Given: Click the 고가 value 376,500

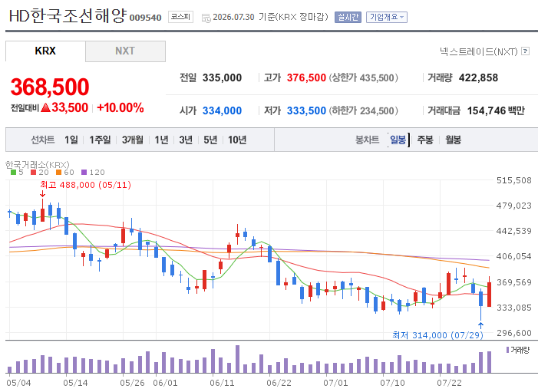Looking at the screenshot, I should point(306,77).
